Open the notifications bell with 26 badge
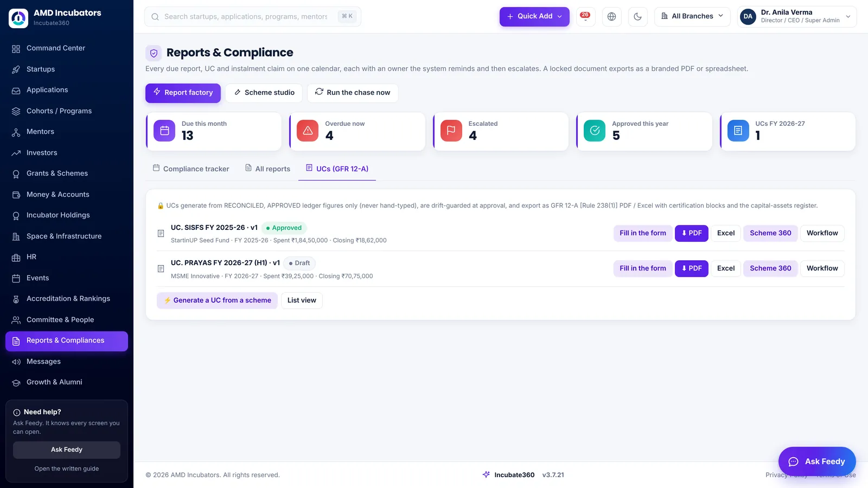Viewport: 868px width, 488px height. tap(585, 16)
